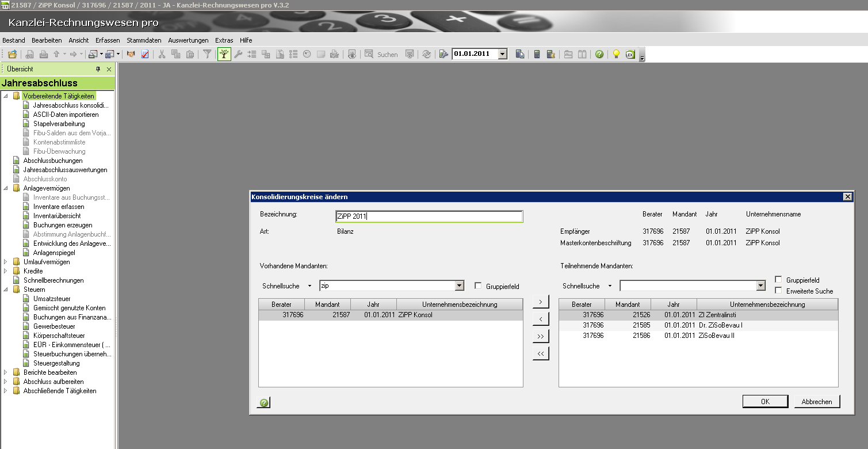Click the copy icon in toolbar

[x=175, y=54]
